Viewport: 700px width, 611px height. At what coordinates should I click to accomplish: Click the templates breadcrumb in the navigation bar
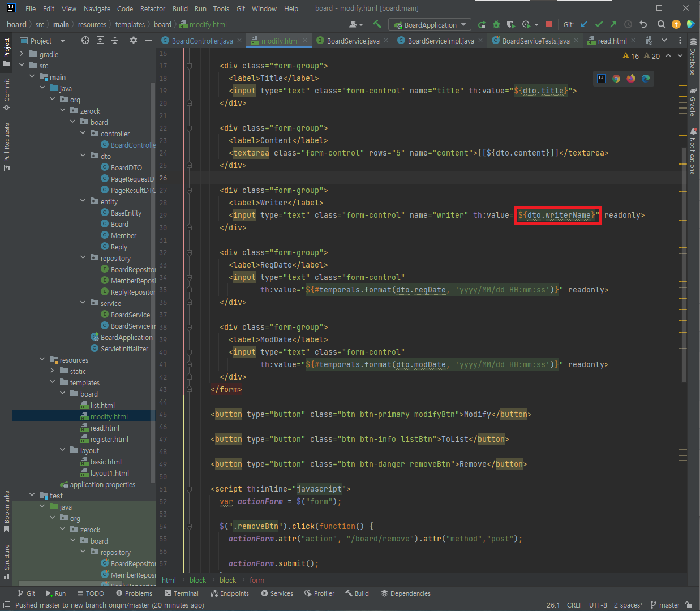[130, 24]
